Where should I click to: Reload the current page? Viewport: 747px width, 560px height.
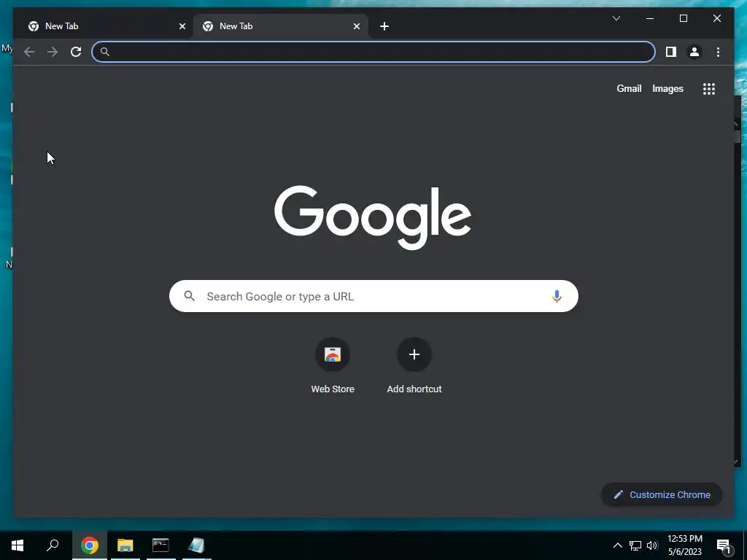(76, 52)
